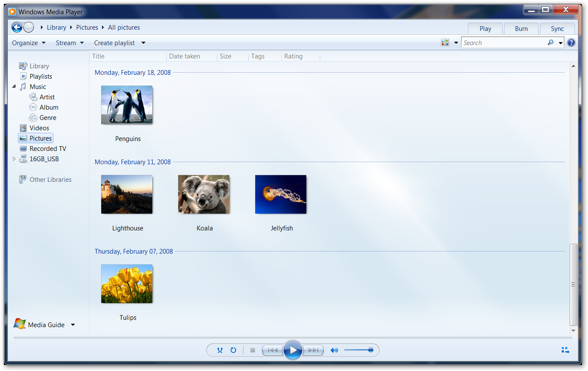Viewport: 588px width, 371px height.
Task: Click Library in the breadcrumb path
Action: tap(56, 28)
